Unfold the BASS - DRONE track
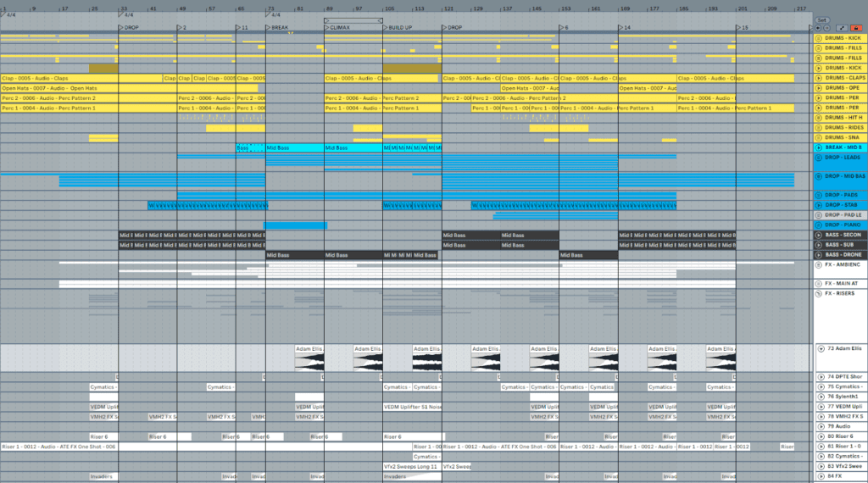Viewport: 868px width, 483px height. [x=819, y=255]
